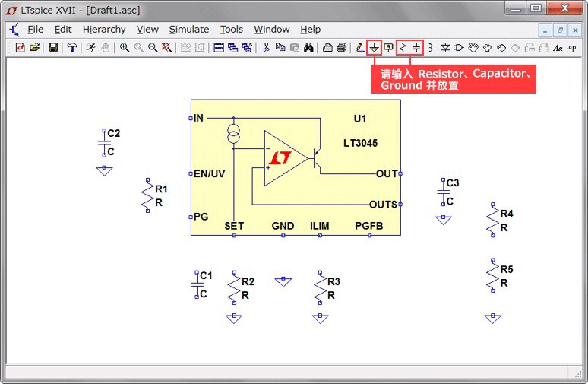Select the Text Aa tool
588x384 pixels.
point(558,47)
